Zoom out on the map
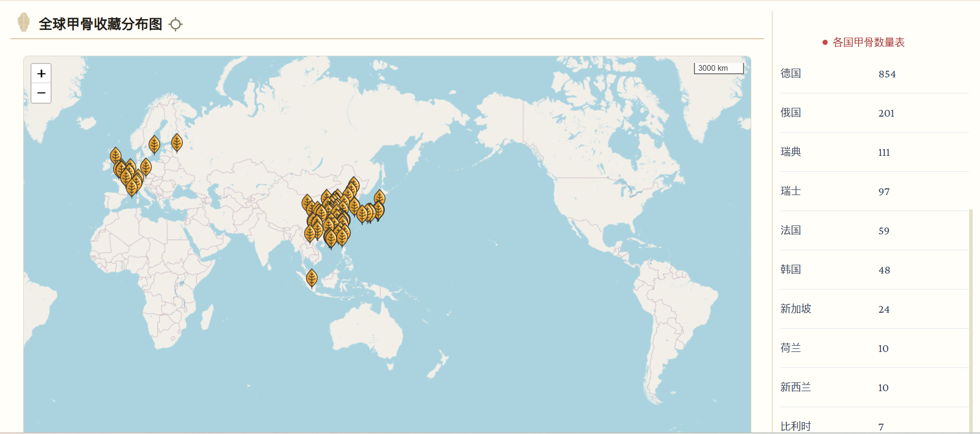The image size is (980, 434). (41, 93)
